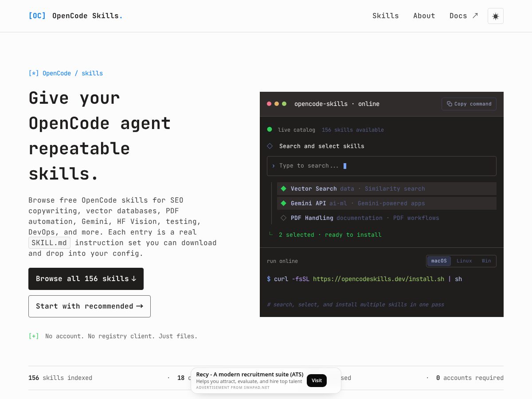Click the corner icon before 2 selected
The image size is (532, 399).
tap(271, 234)
